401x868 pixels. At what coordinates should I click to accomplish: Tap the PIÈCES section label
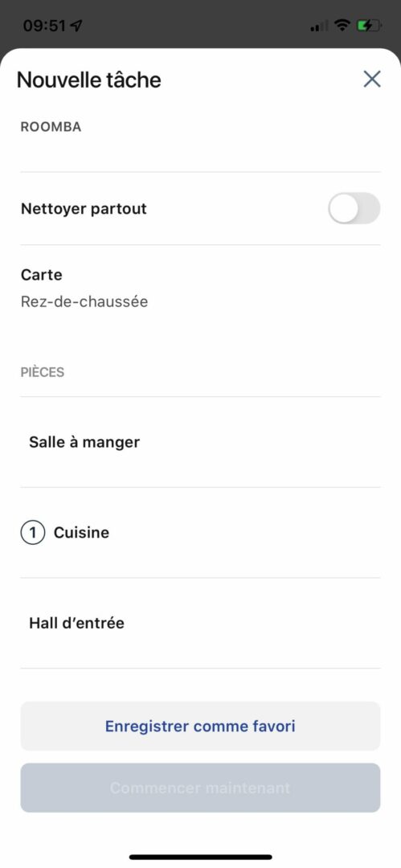click(43, 372)
